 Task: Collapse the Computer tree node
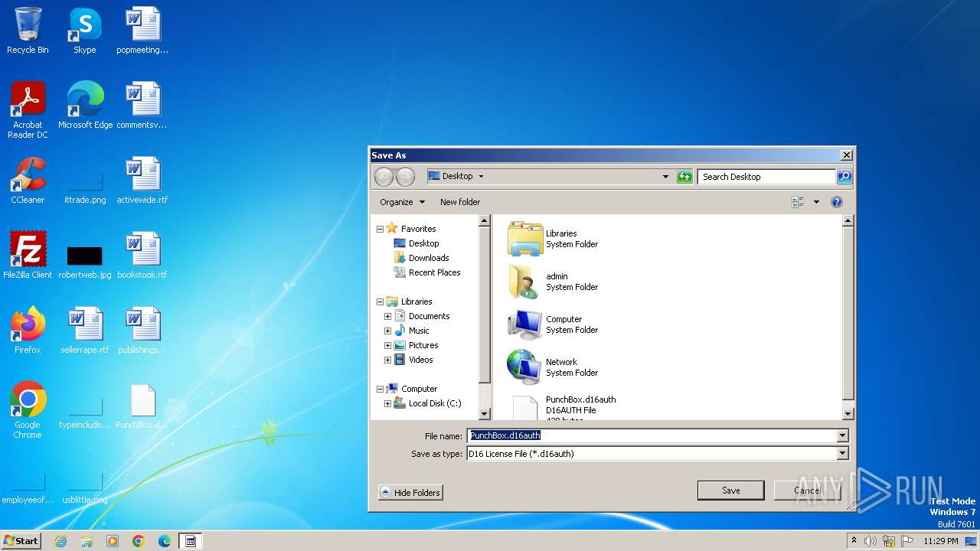(x=380, y=389)
